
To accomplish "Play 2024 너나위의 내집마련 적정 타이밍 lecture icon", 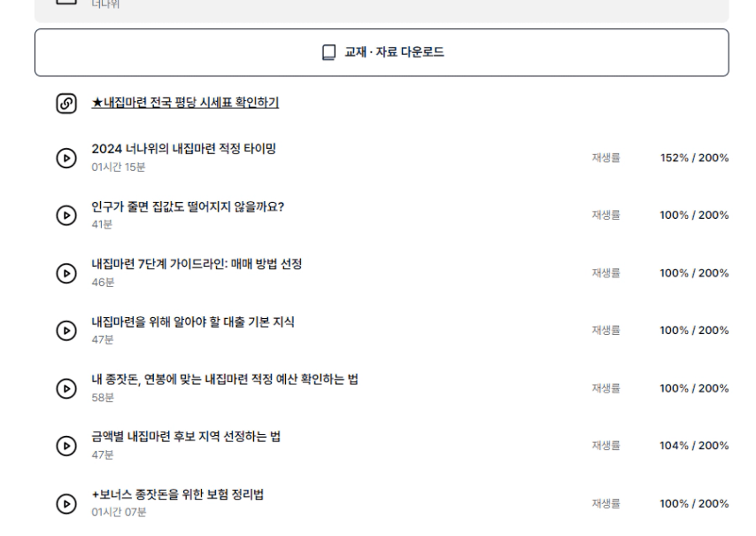I will click(66, 158).
